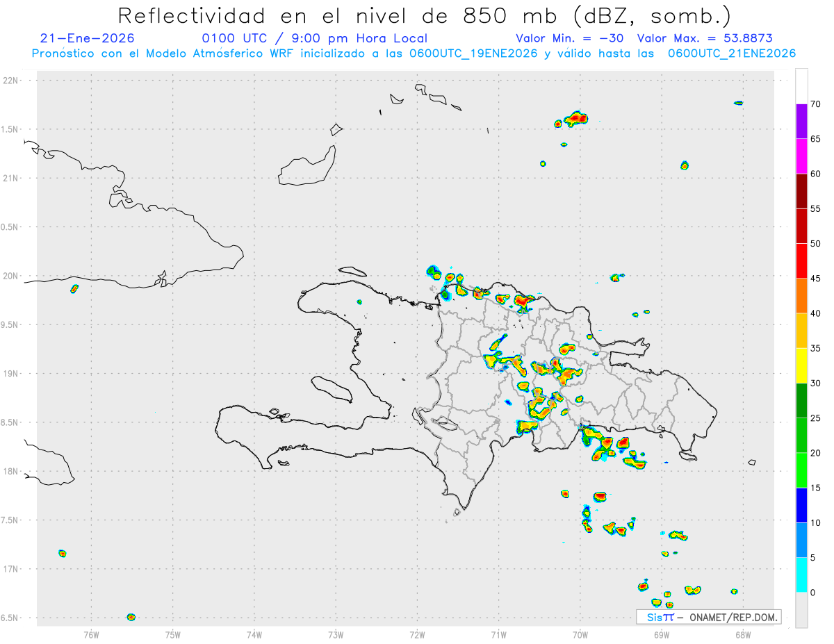Click the colorbar label '0'
Viewport: 834px width, 644px height.
coord(813,593)
